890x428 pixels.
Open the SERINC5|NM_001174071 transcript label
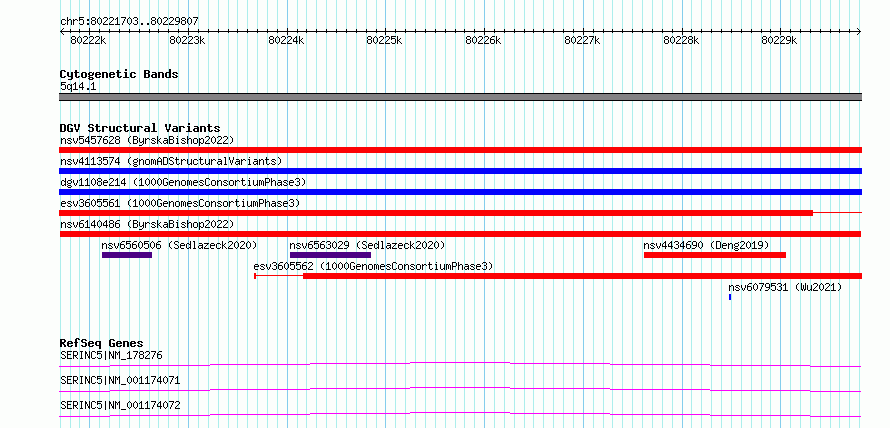(120, 380)
